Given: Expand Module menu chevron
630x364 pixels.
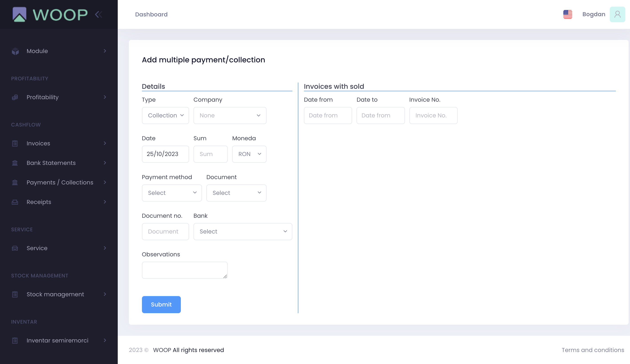Looking at the screenshot, I should click(105, 51).
